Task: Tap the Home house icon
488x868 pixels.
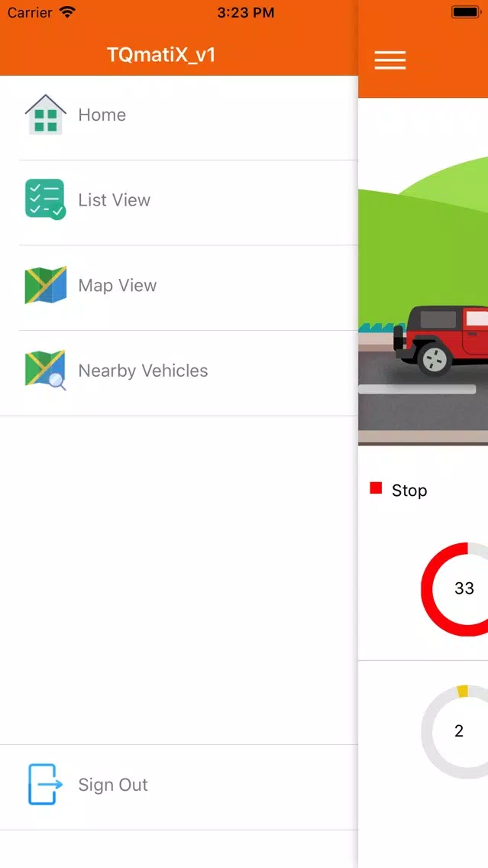Action: point(45,115)
